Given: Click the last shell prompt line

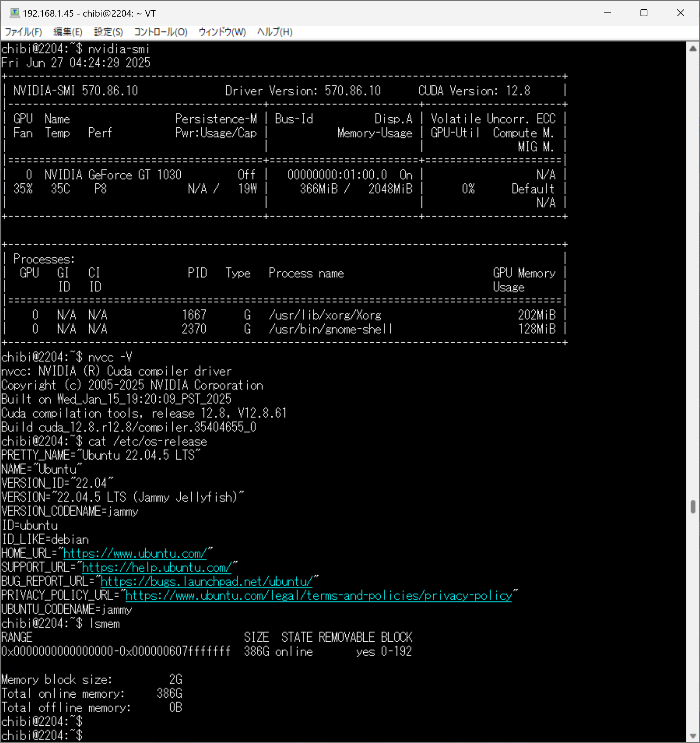Looking at the screenshot, I should click(42, 735).
